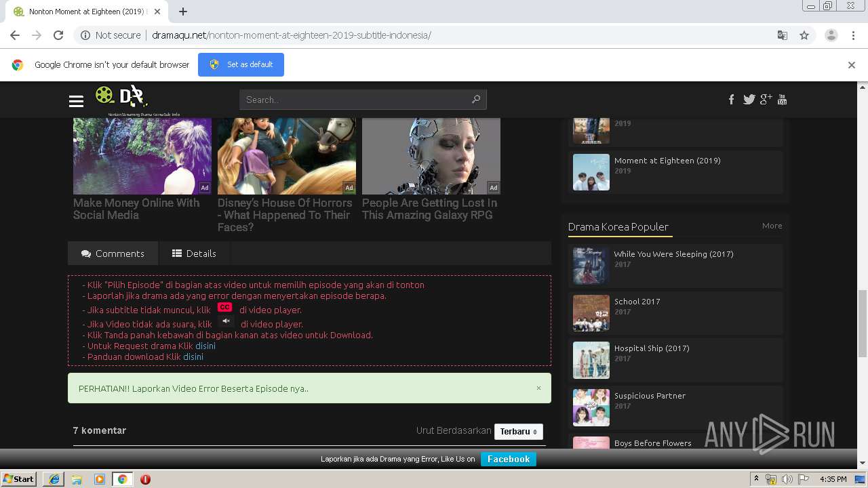
Task: Switch to the Comments tab
Action: point(113,253)
